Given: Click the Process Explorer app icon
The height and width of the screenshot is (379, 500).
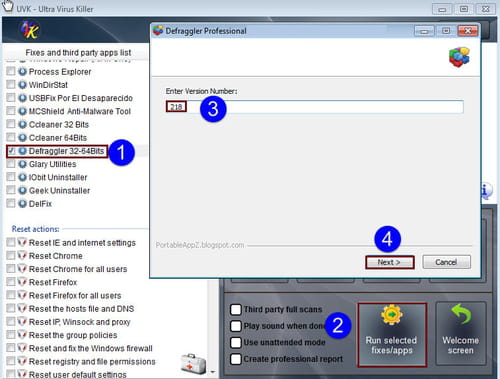Looking at the screenshot, I should (22, 72).
